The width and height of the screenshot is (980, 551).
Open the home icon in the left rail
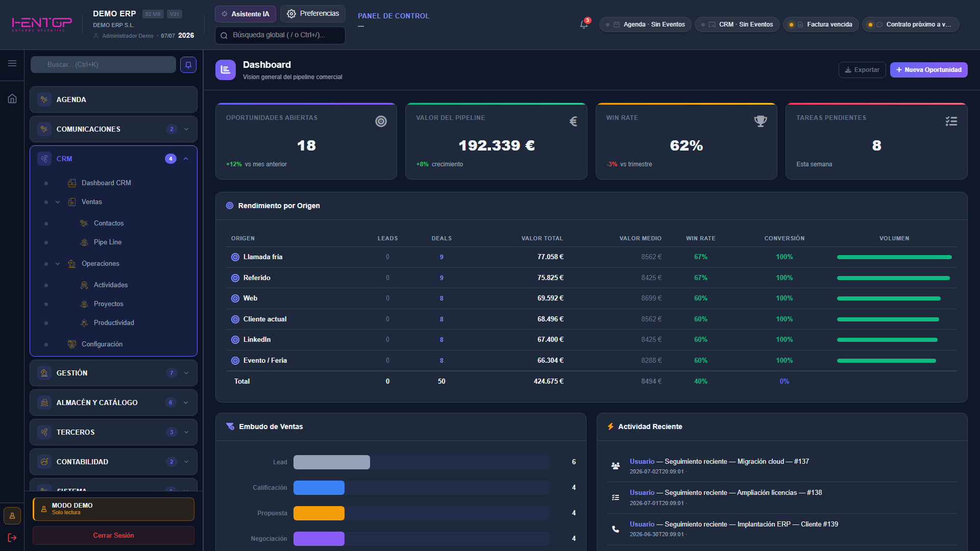pyautogui.click(x=12, y=98)
